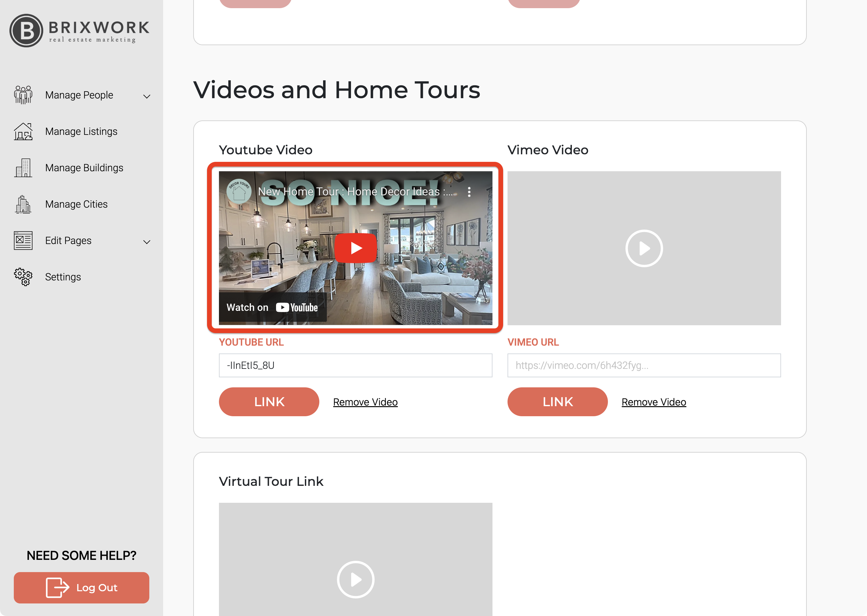Click the Manage People group icon
This screenshot has height=616, width=867.
tap(23, 95)
